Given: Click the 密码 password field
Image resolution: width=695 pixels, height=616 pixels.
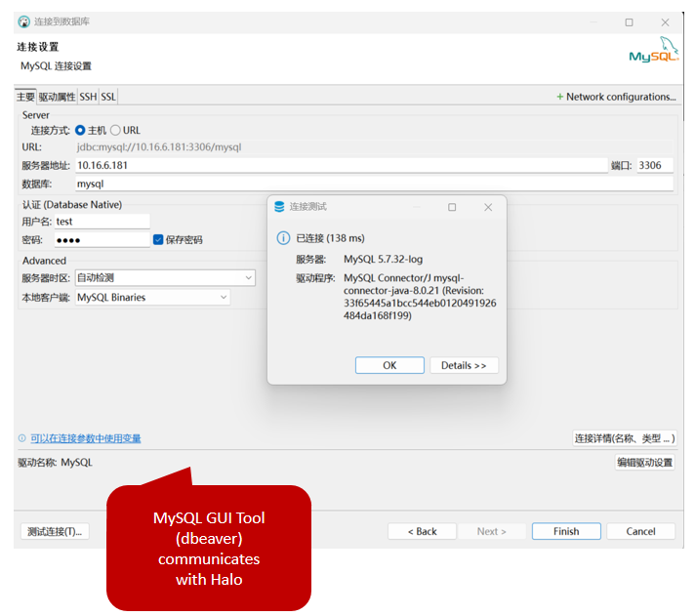Looking at the screenshot, I should tap(102, 240).
